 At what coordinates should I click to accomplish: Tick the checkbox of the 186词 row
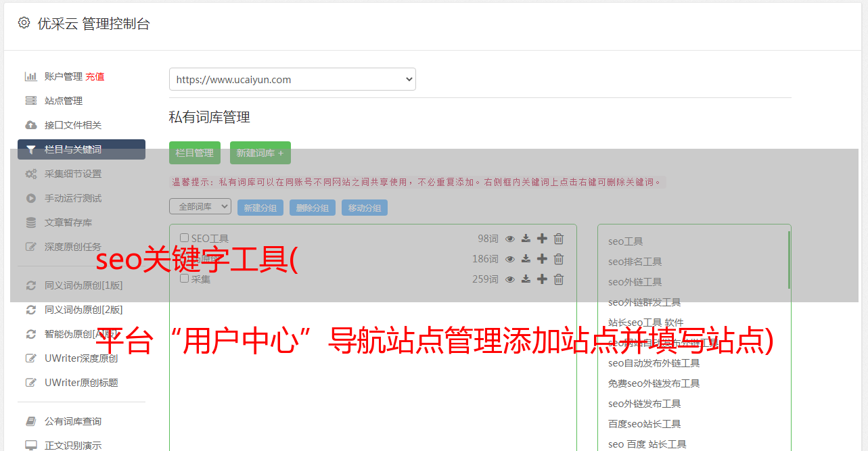[x=184, y=258]
